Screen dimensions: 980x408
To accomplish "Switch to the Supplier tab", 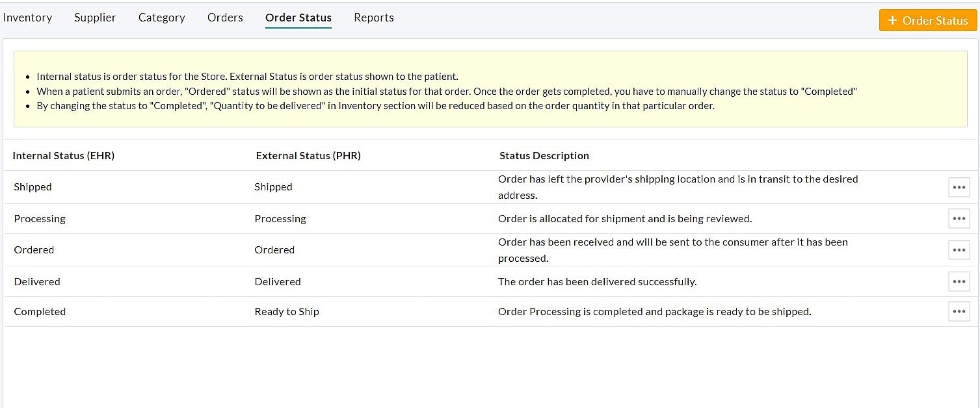I will point(95,18).
